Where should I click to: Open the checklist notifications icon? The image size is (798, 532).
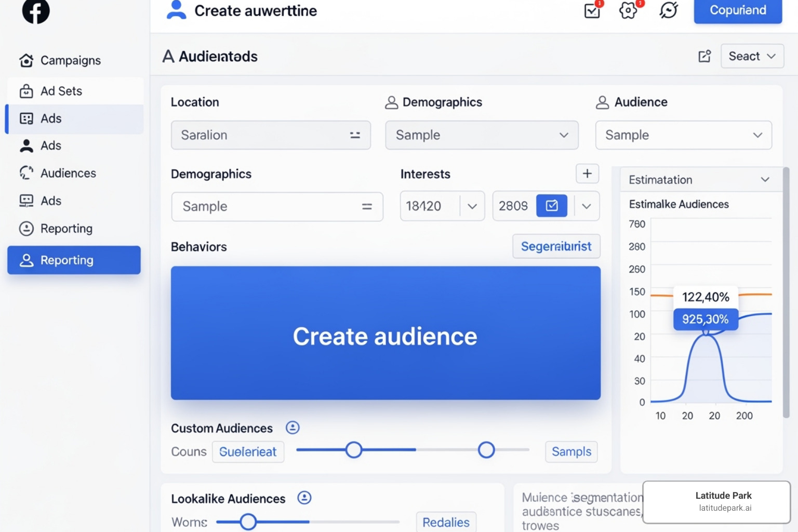(592, 10)
